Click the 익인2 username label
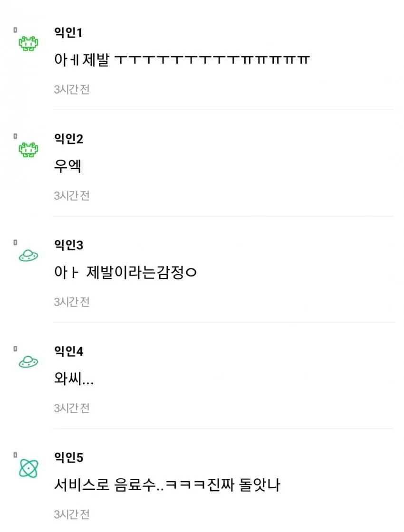This screenshot has height=532, width=404. [x=69, y=139]
